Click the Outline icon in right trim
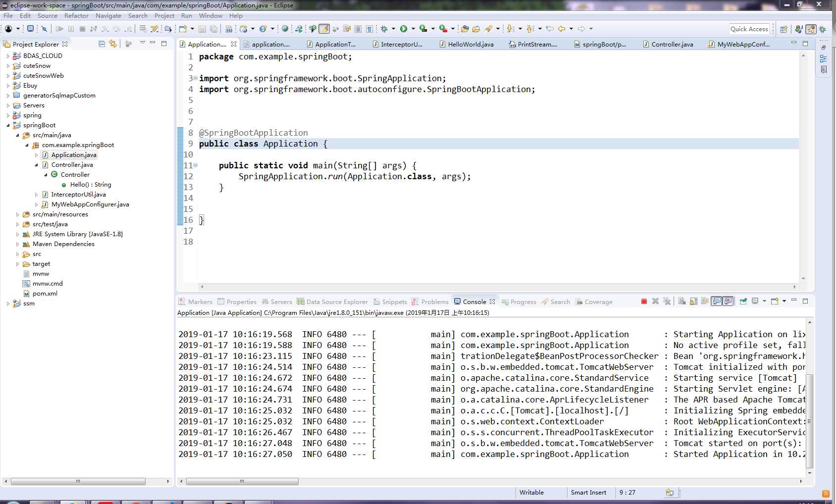The height and width of the screenshot is (504, 836). [x=824, y=58]
